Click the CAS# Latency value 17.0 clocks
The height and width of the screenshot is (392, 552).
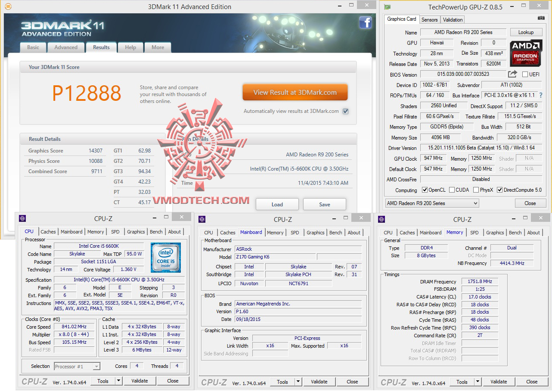coord(480,297)
